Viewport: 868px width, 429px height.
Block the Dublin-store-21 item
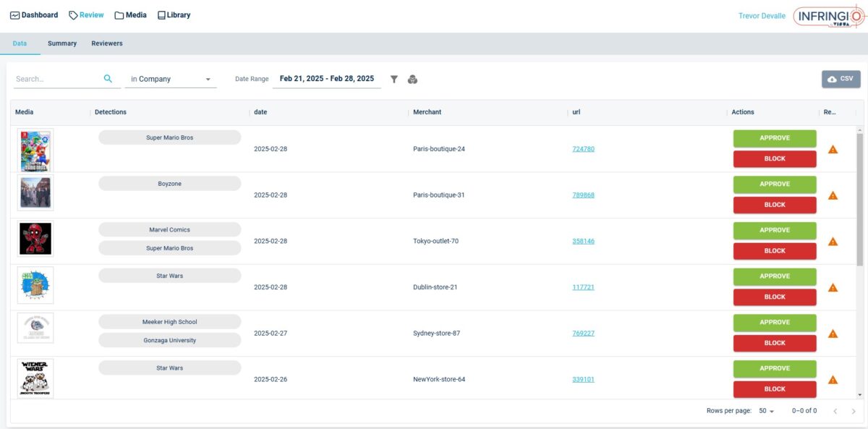(775, 297)
